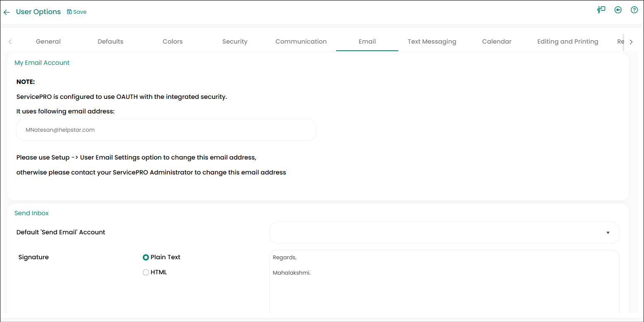This screenshot has height=322, width=644.
Task: Open the help question mark icon
Action: [x=634, y=10]
